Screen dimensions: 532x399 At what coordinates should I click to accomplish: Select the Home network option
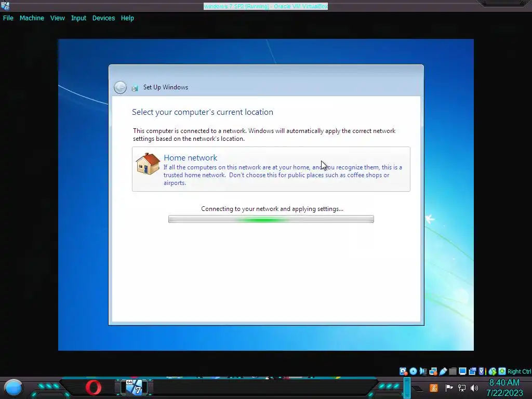pos(271,169)
